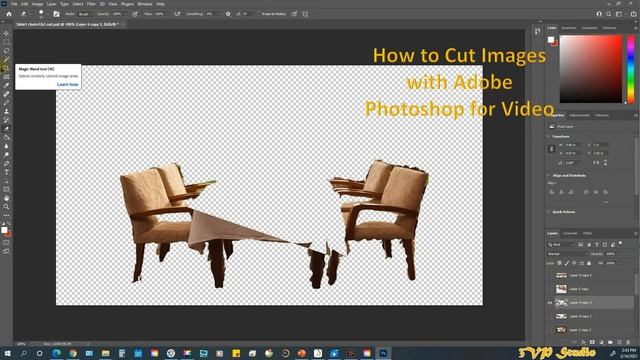This screenshot has width=640, height=360.
Task: Select the Dodge tool
Action: 6,155
